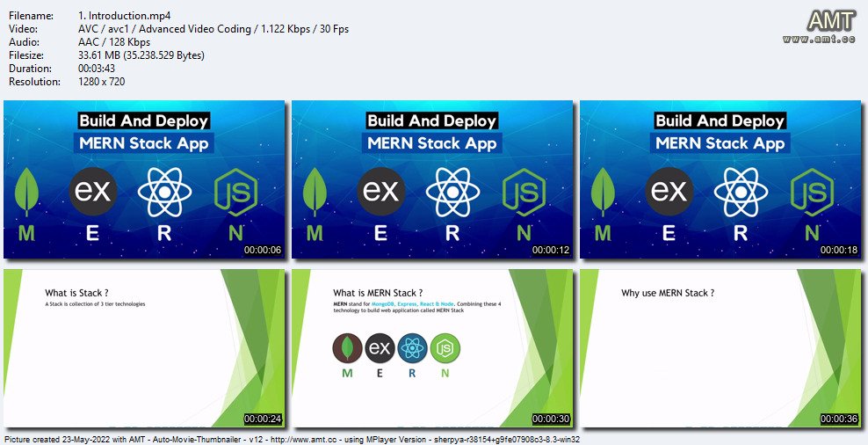This screenshot has width=868, height=445.
Task: Click the white letter 'E' in the 00:00:12 frame
Action: 381,233
